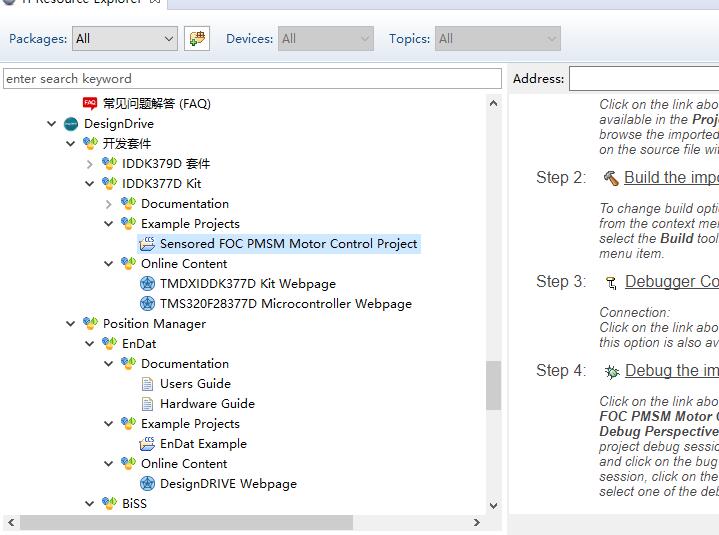Screen dimensions: 719x535
Task: Click the search keyword input field
Action: (x=252, y=79)
